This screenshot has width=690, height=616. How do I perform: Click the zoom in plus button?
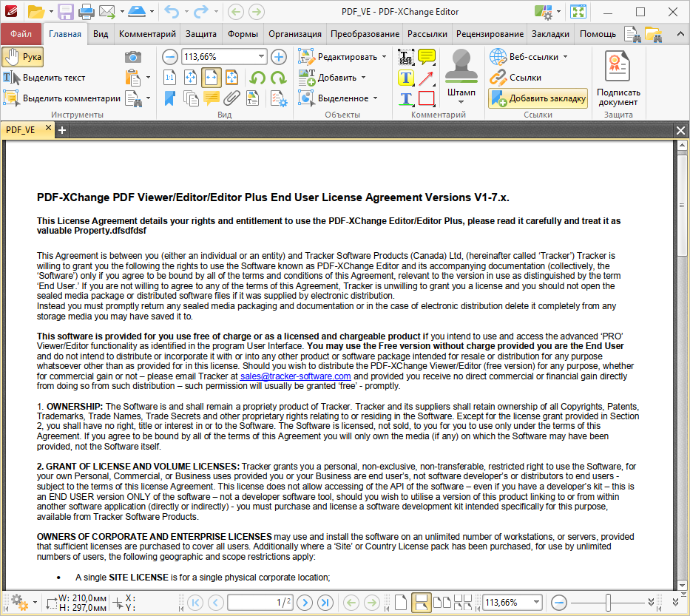(x=279, y=57)
